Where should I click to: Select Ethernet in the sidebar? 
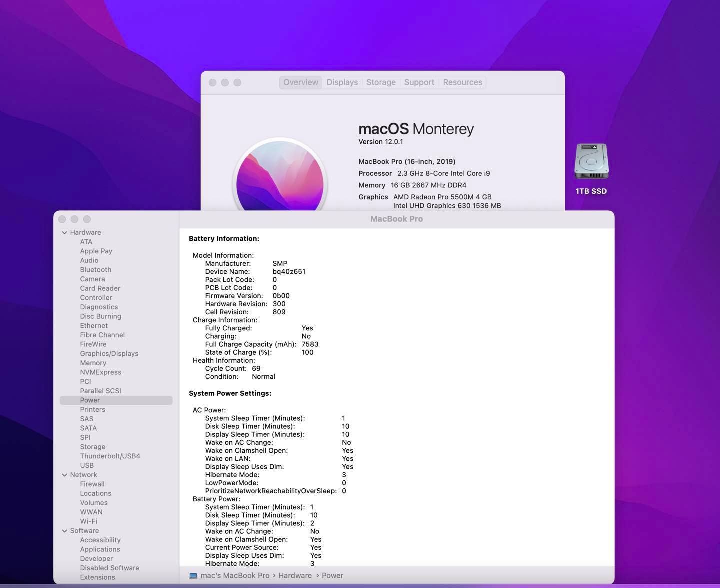(x=94, y=326)
